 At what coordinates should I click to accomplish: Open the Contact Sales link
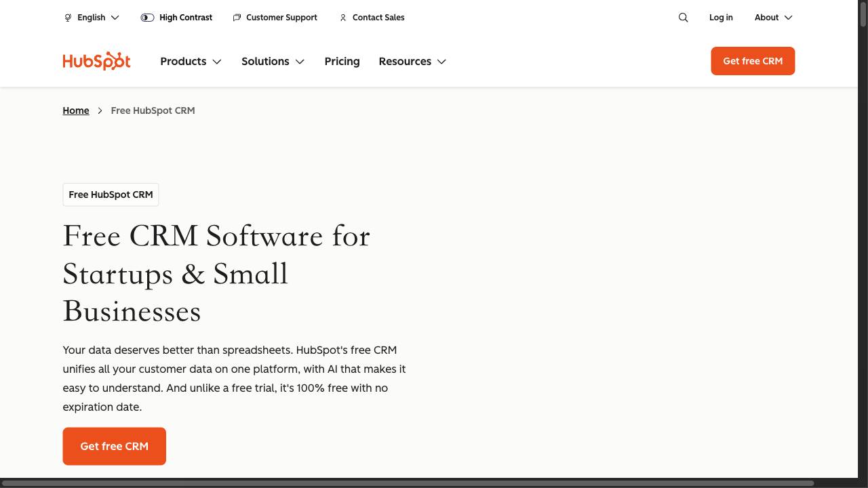coord(378,18)
